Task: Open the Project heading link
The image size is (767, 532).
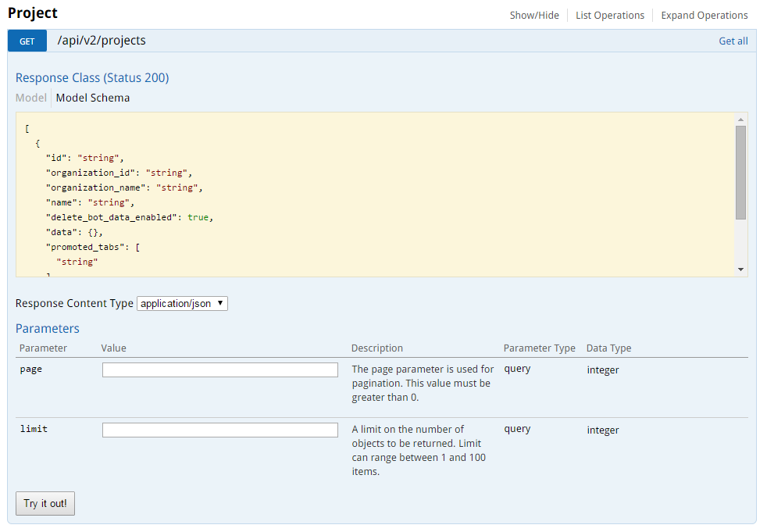Action: [x=33, y=13]
